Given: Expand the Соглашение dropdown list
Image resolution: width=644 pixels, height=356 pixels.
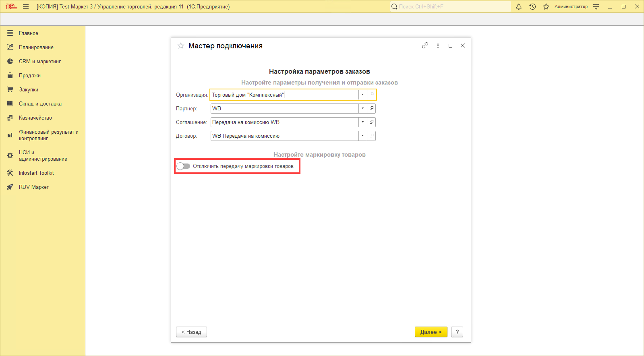Looking at the screenshot, I should [362, 122].
